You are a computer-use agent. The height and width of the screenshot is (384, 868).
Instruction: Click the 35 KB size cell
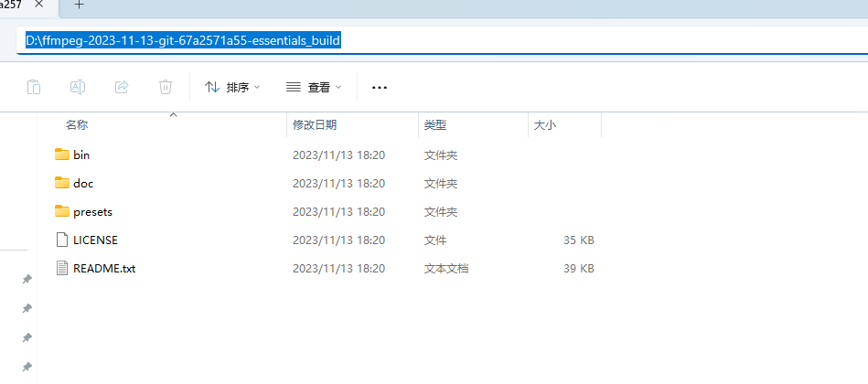[x=578, y=240]
